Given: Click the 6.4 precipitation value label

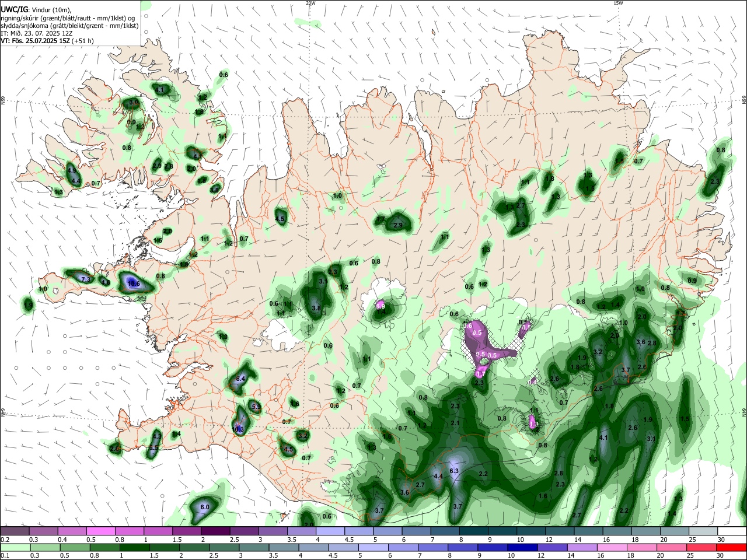Looking at the screenshot, I should click(240, 379).
